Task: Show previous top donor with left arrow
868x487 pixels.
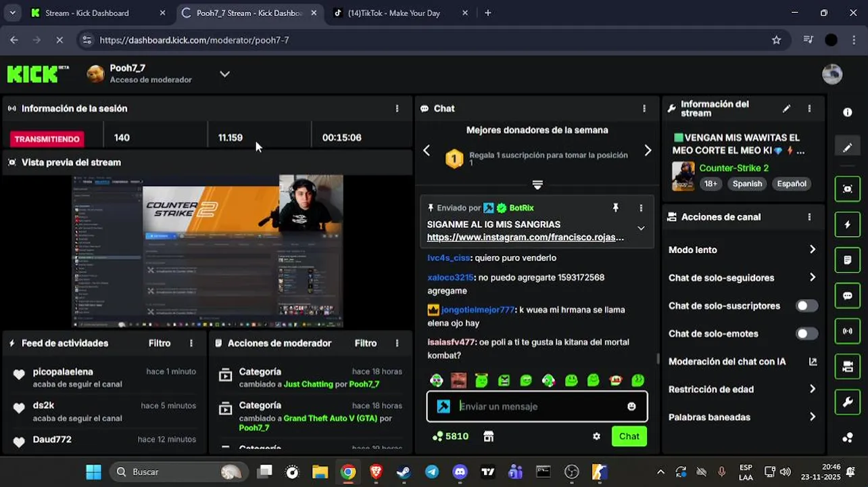Action: (427, 150)
